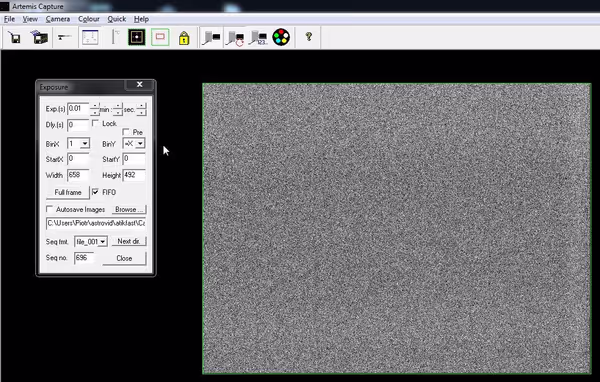The width and height of the screenshot is (600, 382).
Task: Click the StartY input field
Action: pyautogui.click(x=134, y=159)
